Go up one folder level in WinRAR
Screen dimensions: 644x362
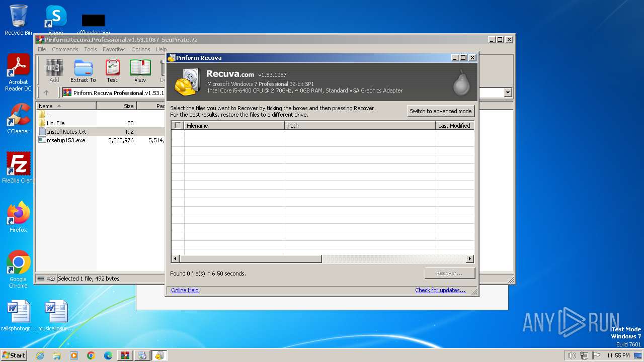[x=46, y=93]
